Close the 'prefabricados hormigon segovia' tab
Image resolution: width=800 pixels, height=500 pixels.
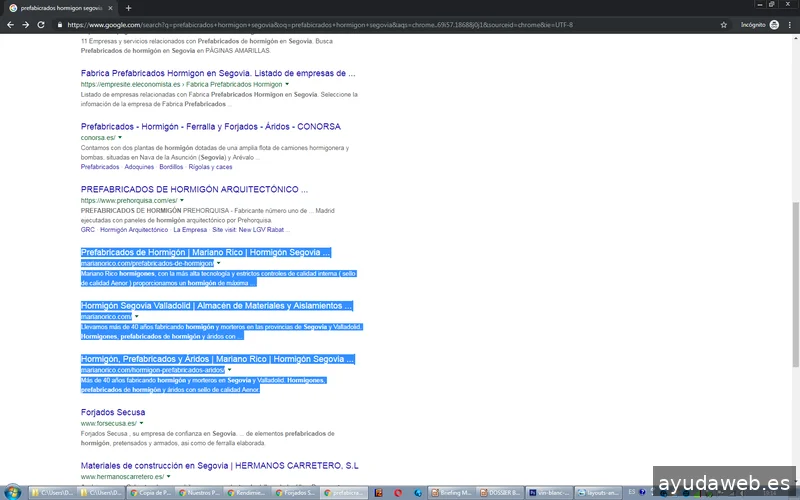pyautogui.click(x=110, y=8)
